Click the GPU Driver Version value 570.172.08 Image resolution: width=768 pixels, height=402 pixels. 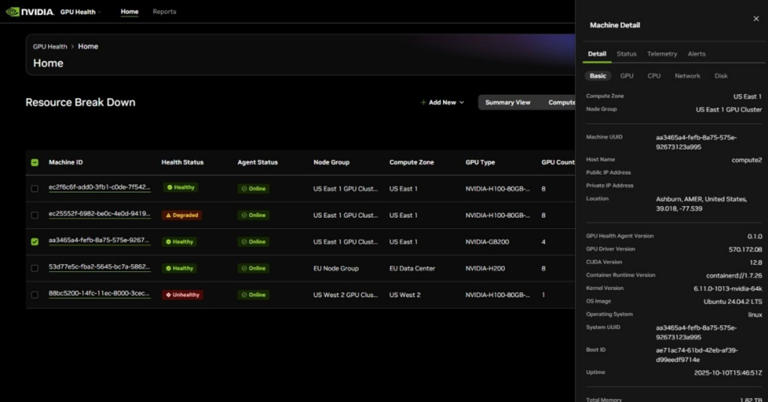[x=745, y=249]
